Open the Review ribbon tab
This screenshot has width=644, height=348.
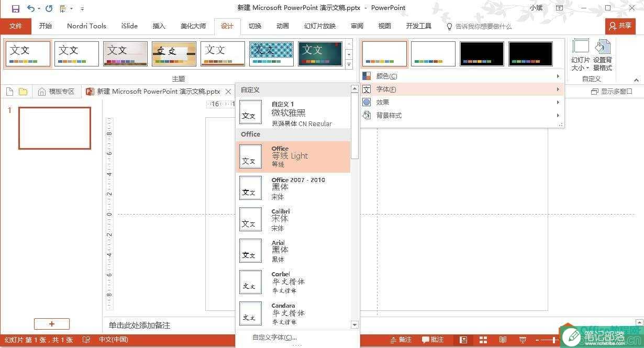click(x=357, y=26)
